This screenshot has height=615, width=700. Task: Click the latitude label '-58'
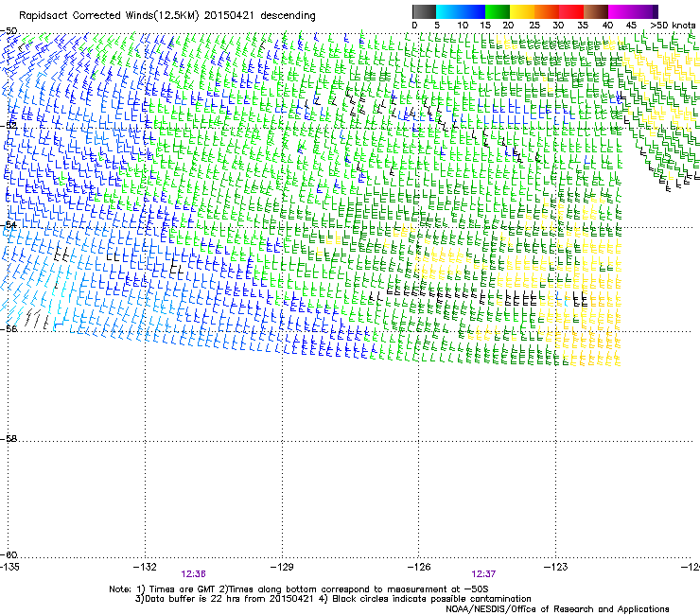[9, 439]
